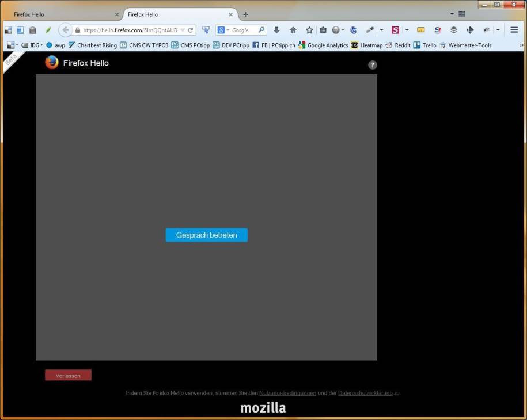
Task: Expand the eyedropper tool dropdown arrow
Action: click(x=381, y=30)
